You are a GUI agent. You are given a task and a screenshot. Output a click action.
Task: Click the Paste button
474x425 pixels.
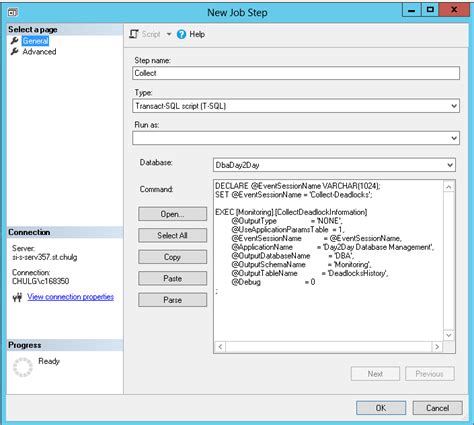[x=172, y=278]
